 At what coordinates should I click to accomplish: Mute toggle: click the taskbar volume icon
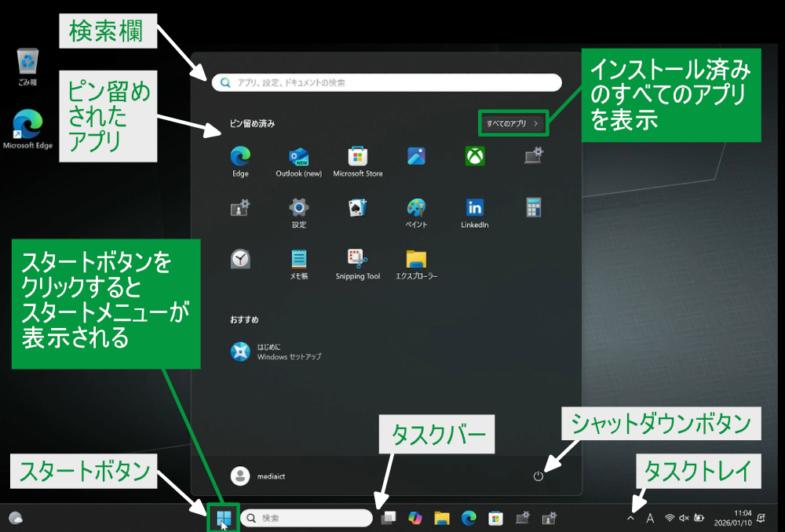(x=684, y=518)
